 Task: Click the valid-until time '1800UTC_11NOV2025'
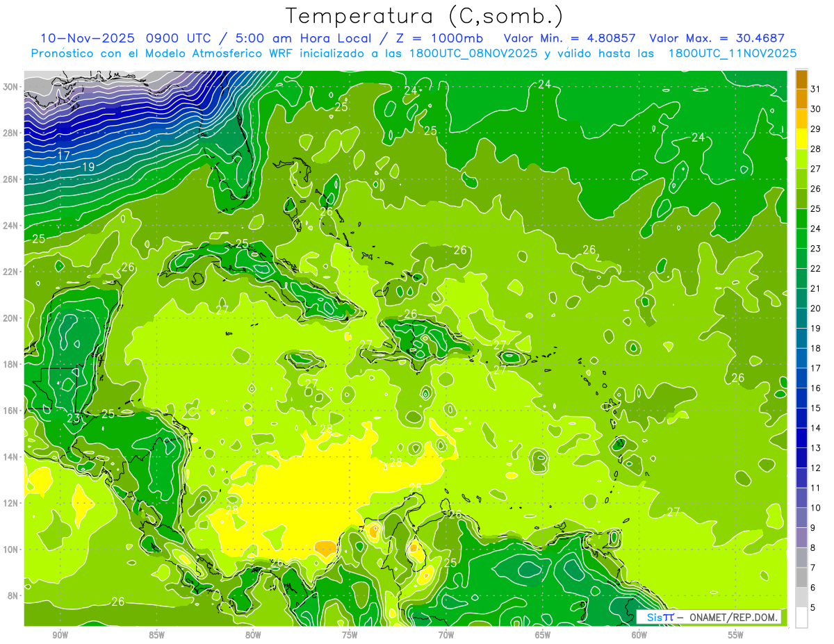coord(732,53)
